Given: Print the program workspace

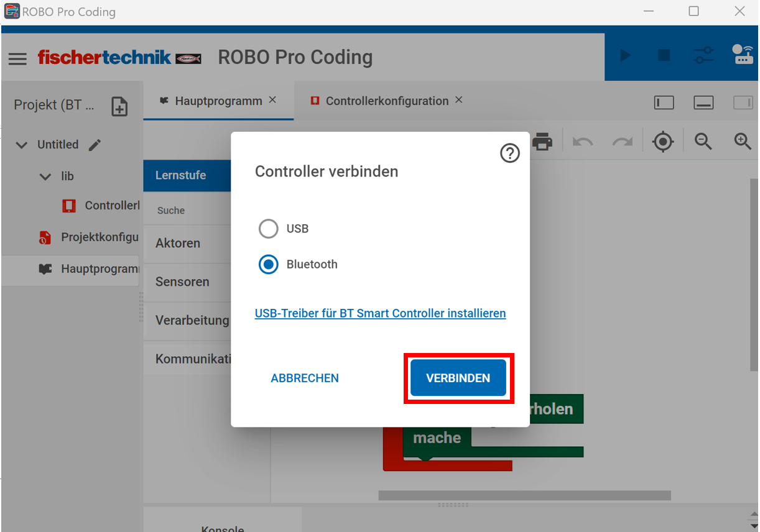Looking at the screenshot, I should [x=542, y=142].
